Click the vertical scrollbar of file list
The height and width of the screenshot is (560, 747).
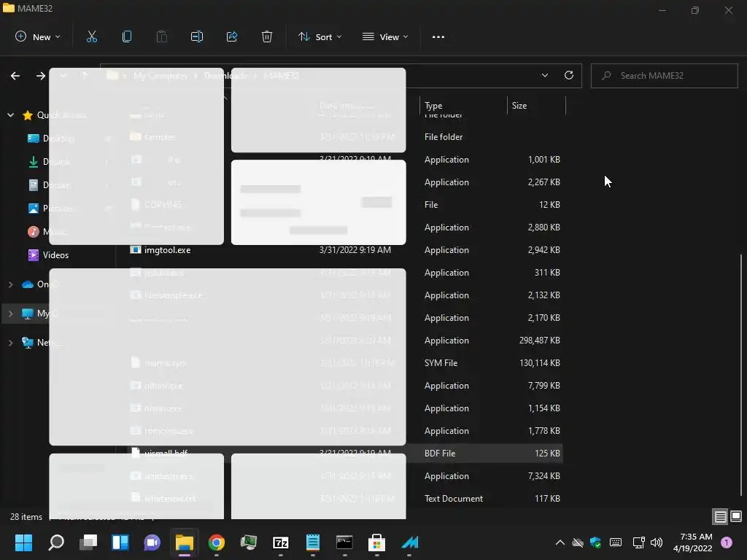point(741,375)
